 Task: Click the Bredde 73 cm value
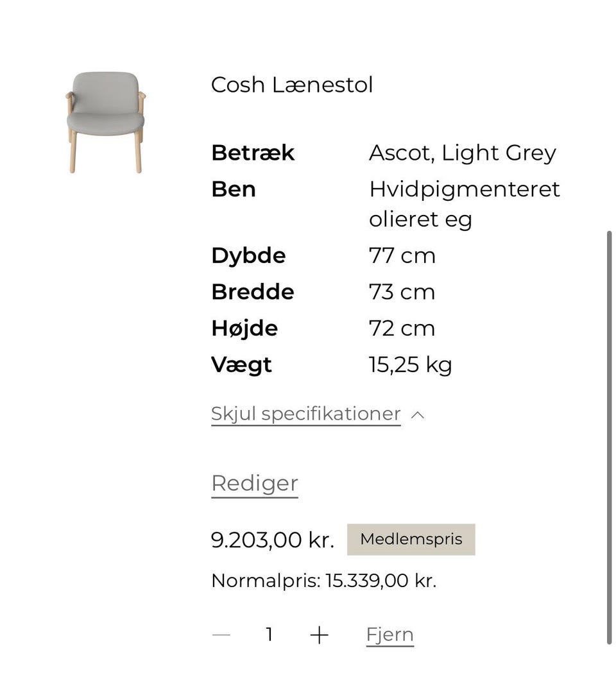[402, 292]
